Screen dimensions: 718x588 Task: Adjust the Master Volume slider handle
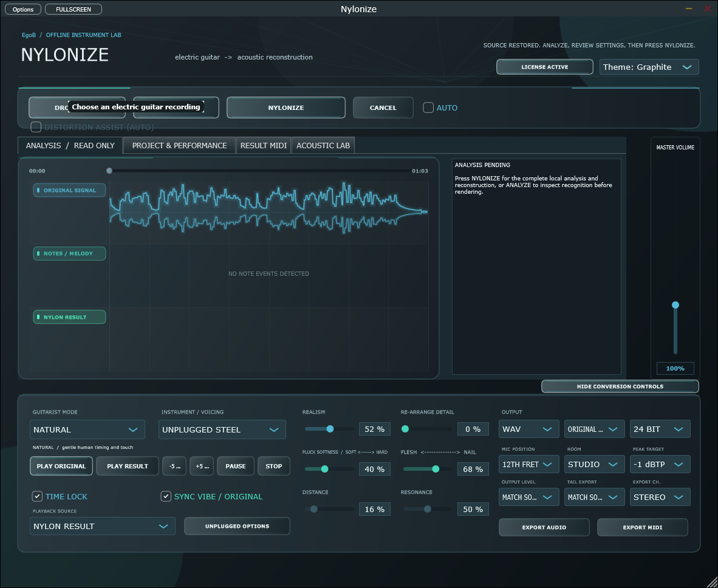(x=675, y=305)
